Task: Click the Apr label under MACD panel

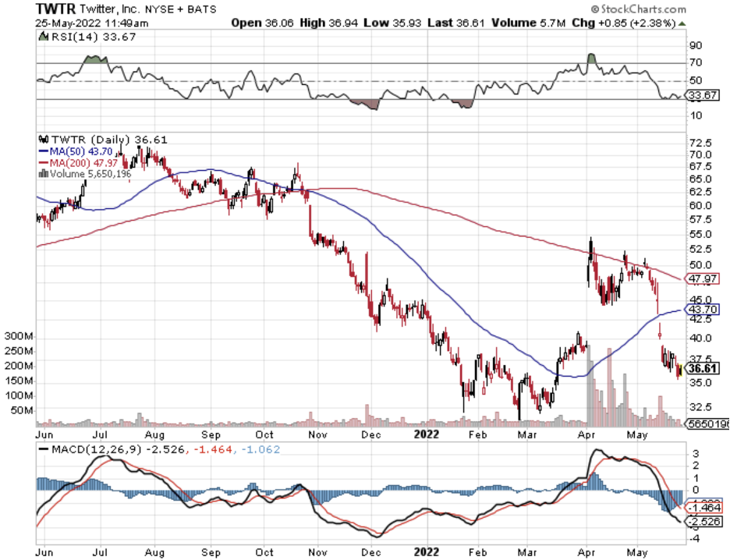Action: pyautogui.click(x=586, y=552)
